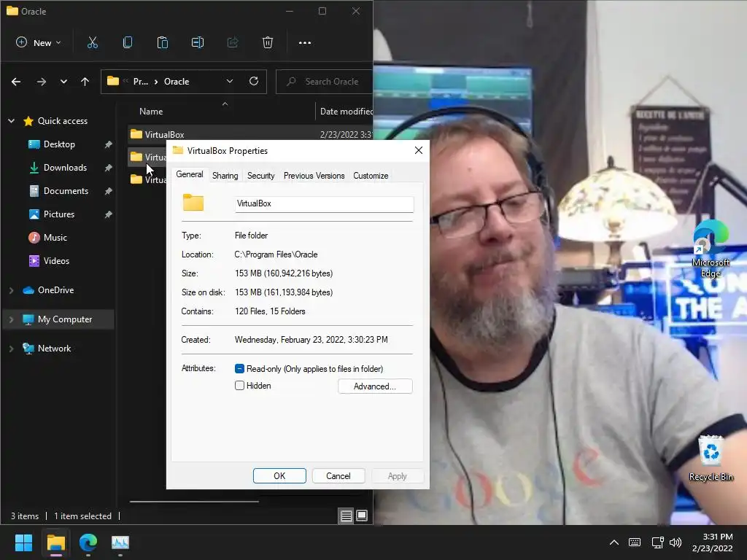Refresh the Oracle folder view

[254, 82]
